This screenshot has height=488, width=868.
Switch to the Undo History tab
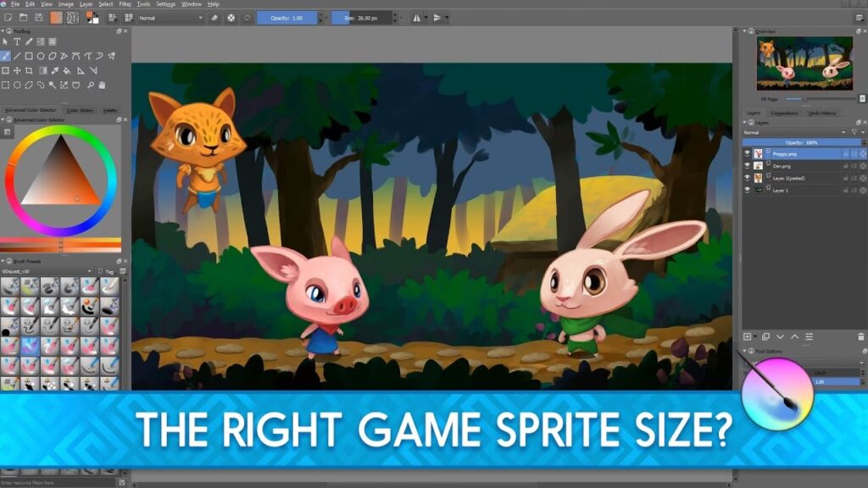pos(821,113)
